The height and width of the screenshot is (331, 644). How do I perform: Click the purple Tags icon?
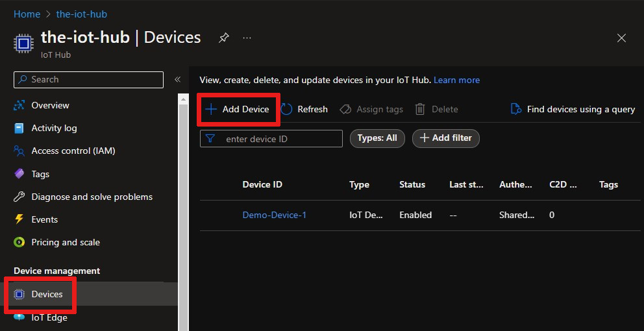tap(19, 174)
